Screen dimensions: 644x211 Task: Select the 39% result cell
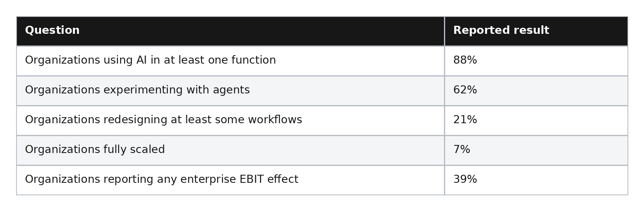tap(536, 180)
